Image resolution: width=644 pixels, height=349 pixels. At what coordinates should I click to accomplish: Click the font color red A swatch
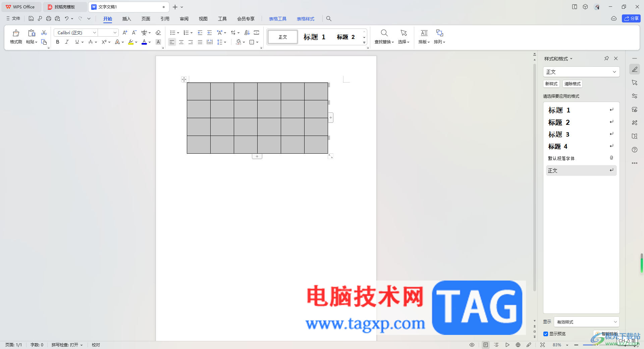click(144, 42)
